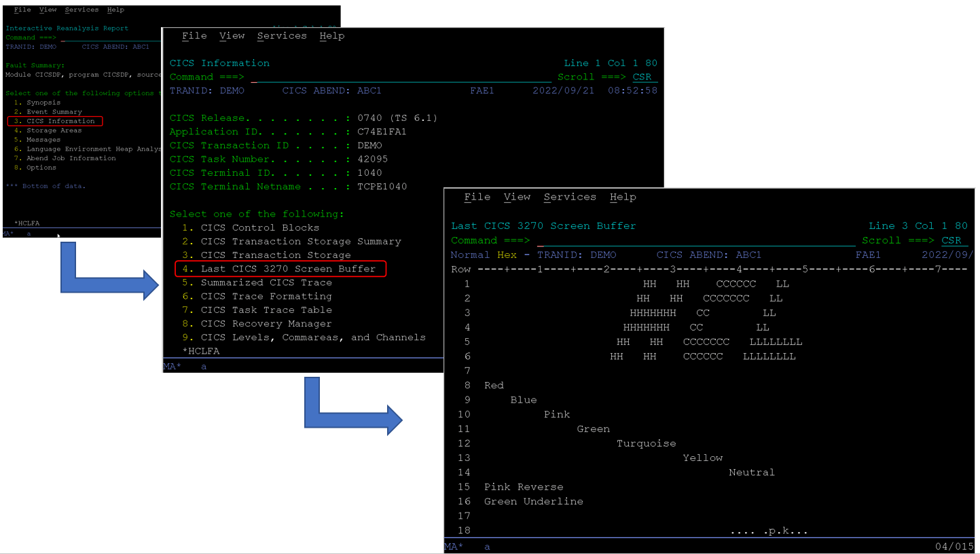Click time 08:52:58 in CICS Information header
The width and height of the screenshot is (980, 554).
pyautogui.click(x=633, y=91)
